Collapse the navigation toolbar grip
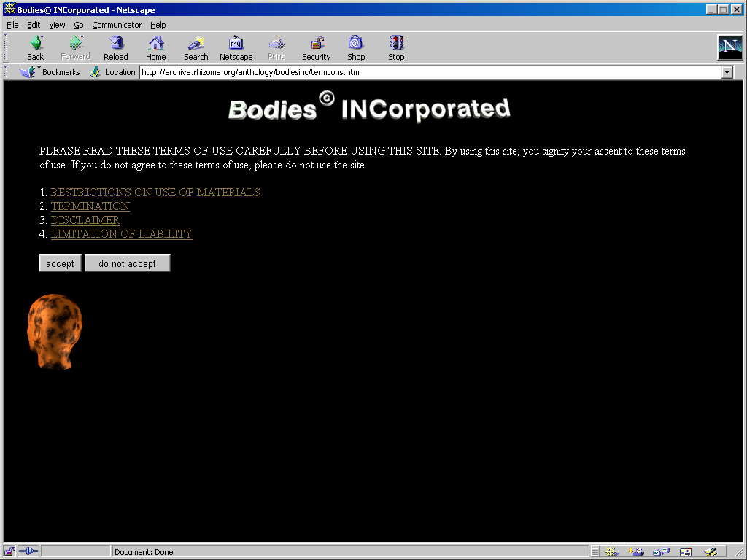 [x=6, y=47]
